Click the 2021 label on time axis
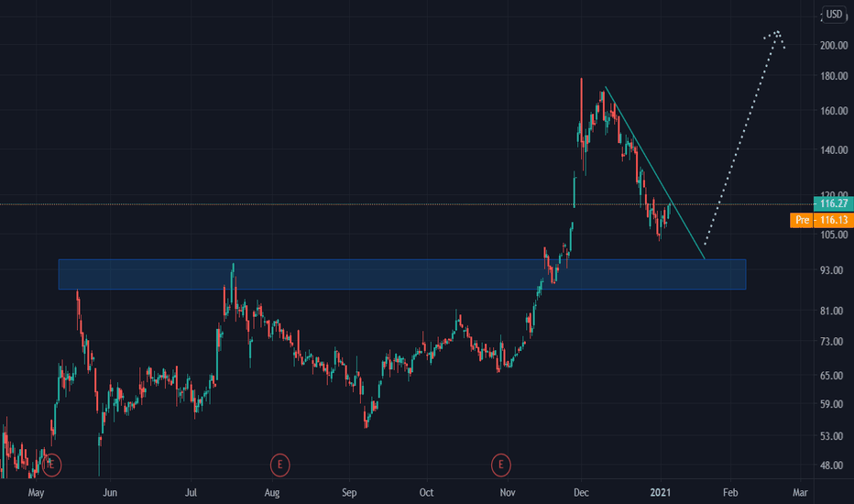 pyautogui.click(x=661, y=493)
